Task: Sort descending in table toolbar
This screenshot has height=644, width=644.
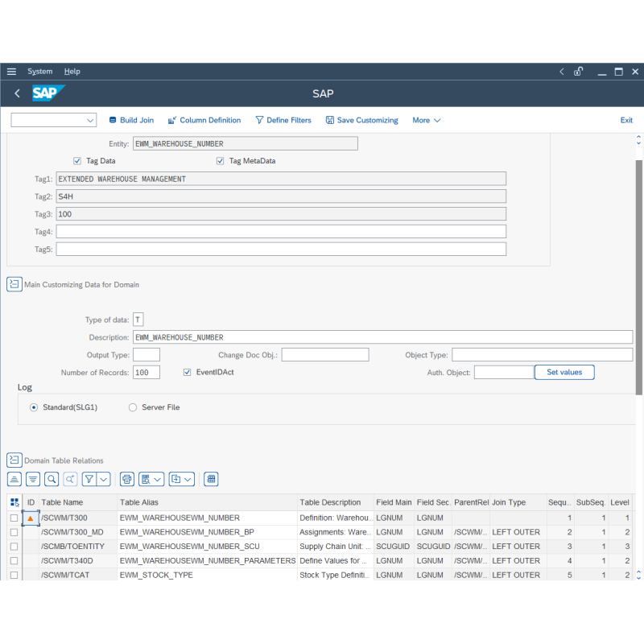Action: tap(33, 479)
